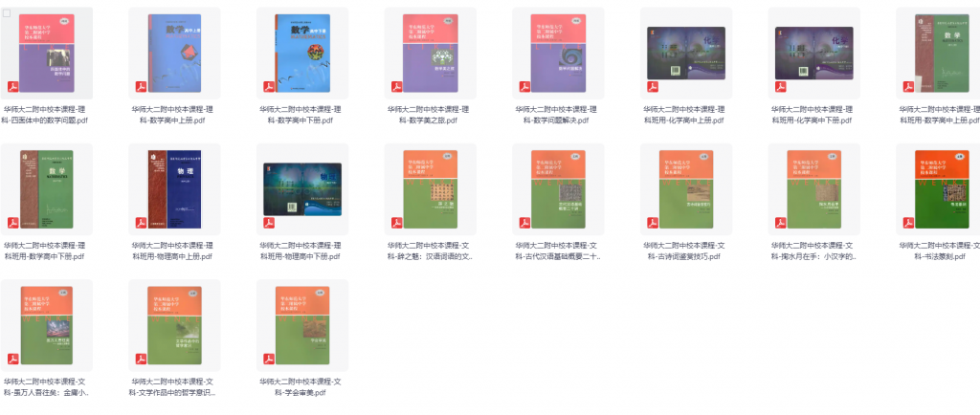Open the 学会审美 cover thumbnail
Viewport: 980px width, 415px height.
click(x=302, y=325)
